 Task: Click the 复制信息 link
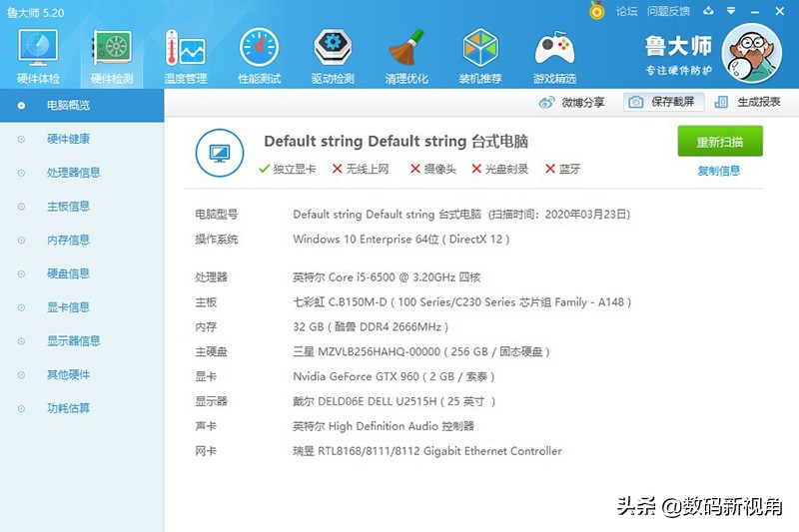click(x=719, y=171)
